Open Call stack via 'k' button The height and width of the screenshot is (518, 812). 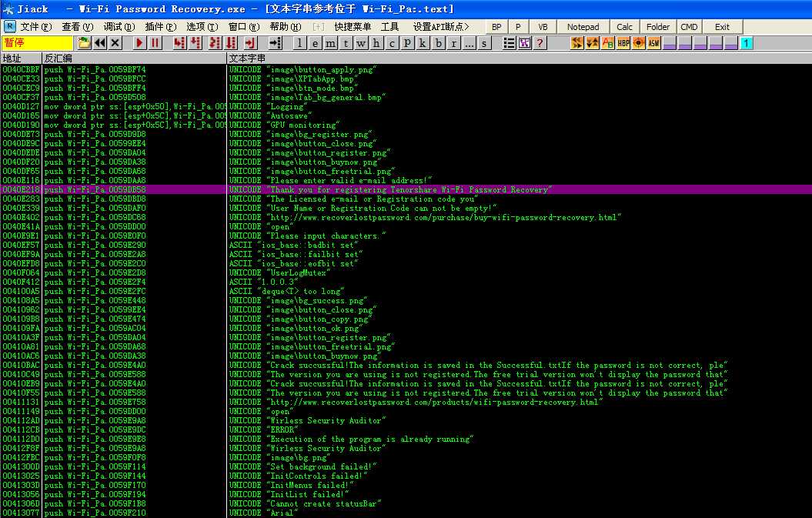pos(423,43)
